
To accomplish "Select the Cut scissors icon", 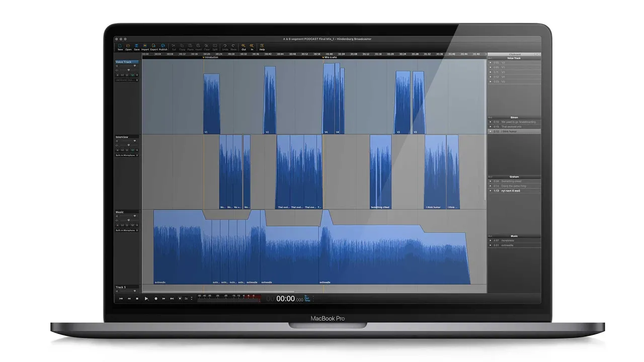I will click(174, 47).
